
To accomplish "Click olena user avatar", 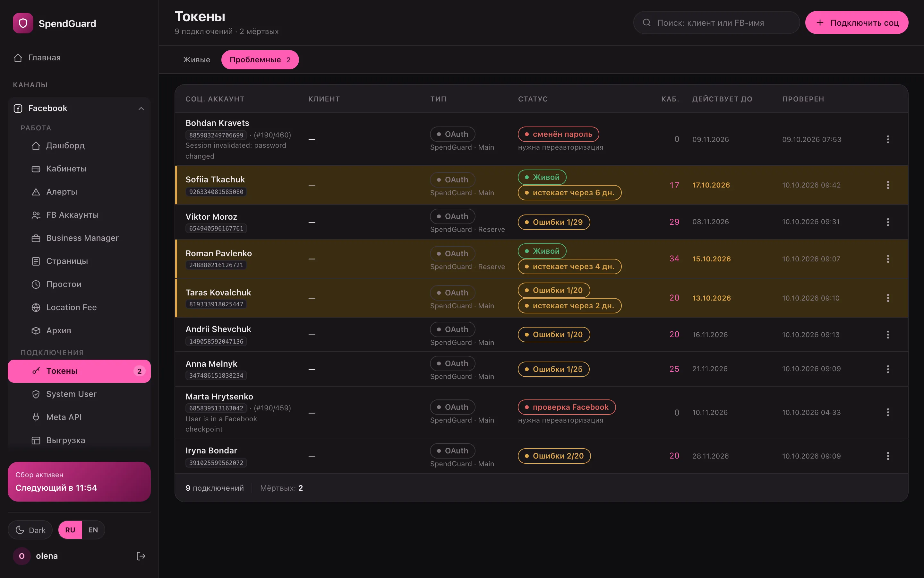I will [22, 556].
